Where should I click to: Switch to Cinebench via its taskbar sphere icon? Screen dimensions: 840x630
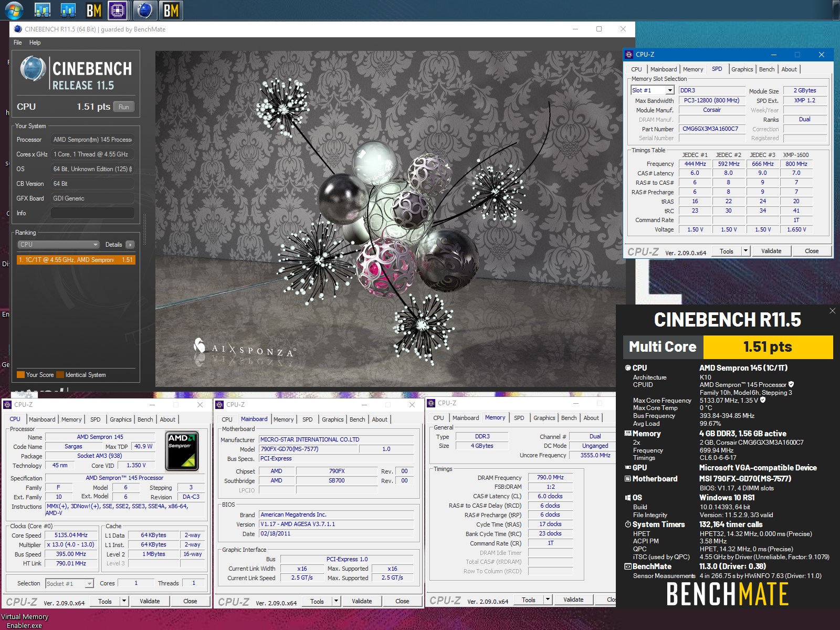[x=144, y=10]
